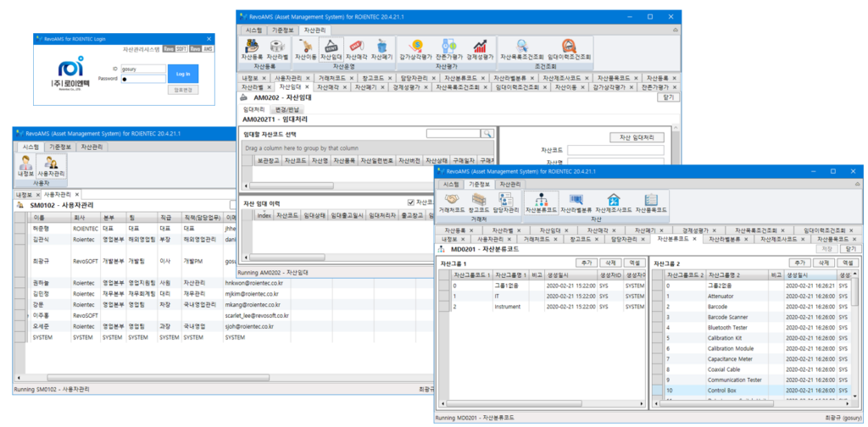Image resolution: width=868 pixels, height=427 pixels.
Task: Open the 자산목록조건조회 search icon
Action: (x=522, y=49)
